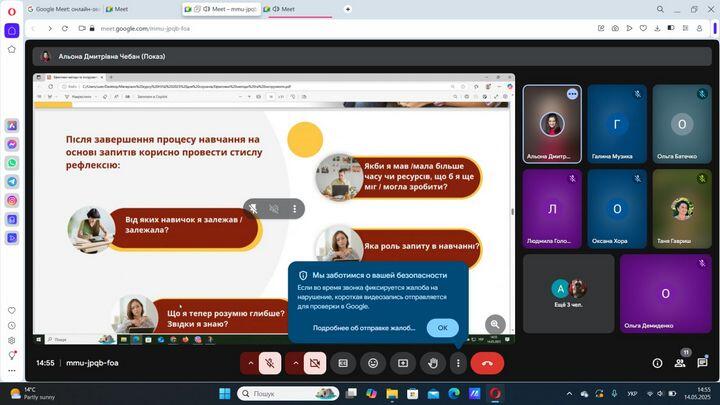This screenshot has width=720, height=405.
Task: Select Таня Гавриш participant tile
Action: coord(682,209)
